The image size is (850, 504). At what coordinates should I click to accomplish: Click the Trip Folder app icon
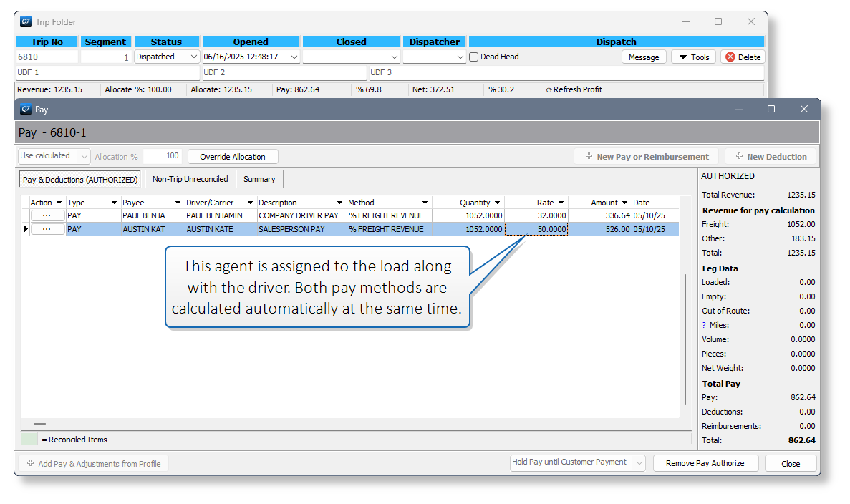point(26,21)
